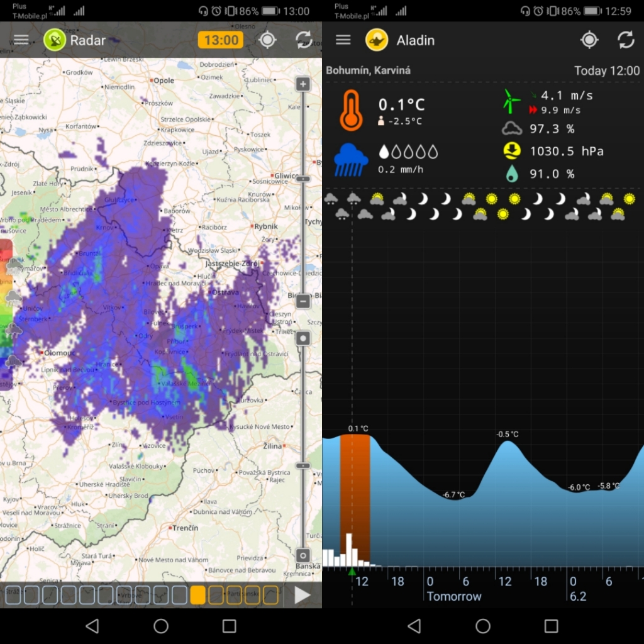Tap the green wind turbine icon
644x644 pixels.
coord(512,101)
